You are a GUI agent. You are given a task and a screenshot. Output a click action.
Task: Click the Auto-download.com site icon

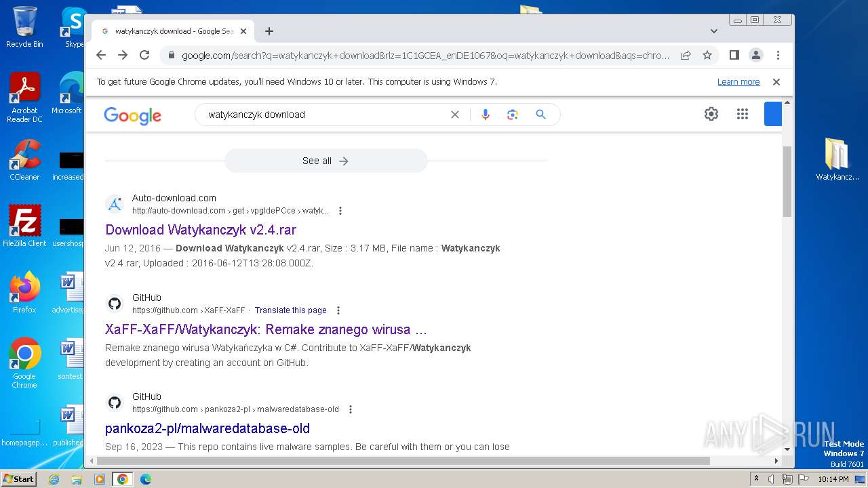click(115, 204)
